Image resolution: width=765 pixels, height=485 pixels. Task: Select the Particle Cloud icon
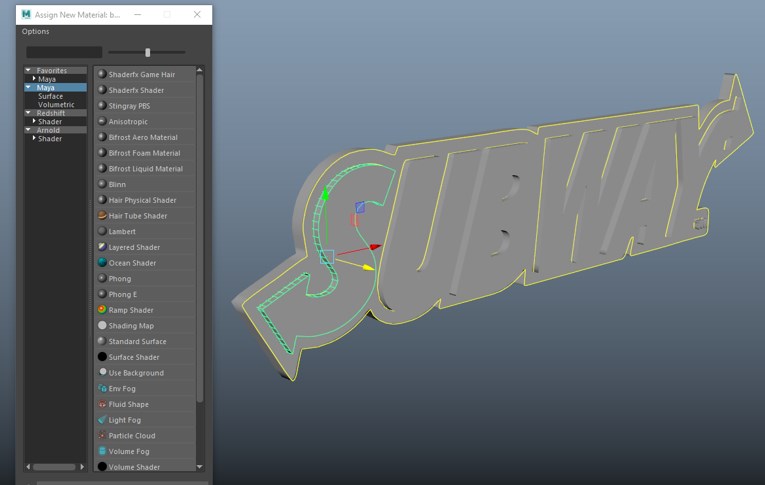pos(102,435)
